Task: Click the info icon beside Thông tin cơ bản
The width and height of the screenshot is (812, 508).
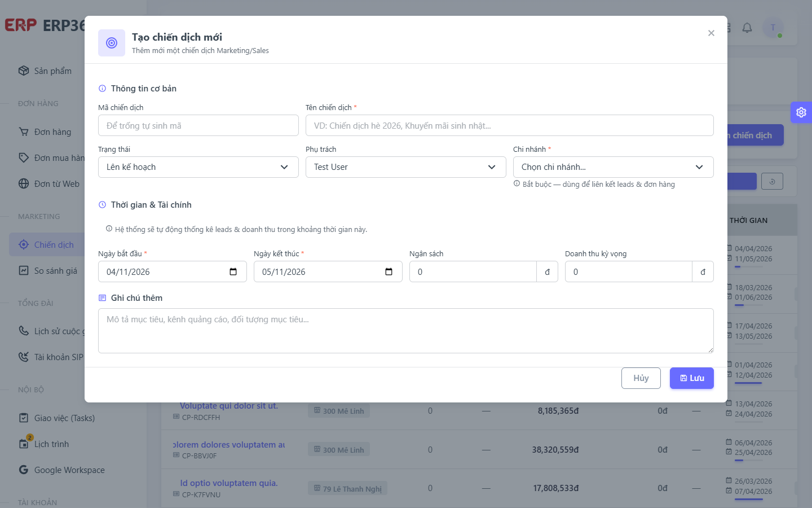Action: pos(102,89)
